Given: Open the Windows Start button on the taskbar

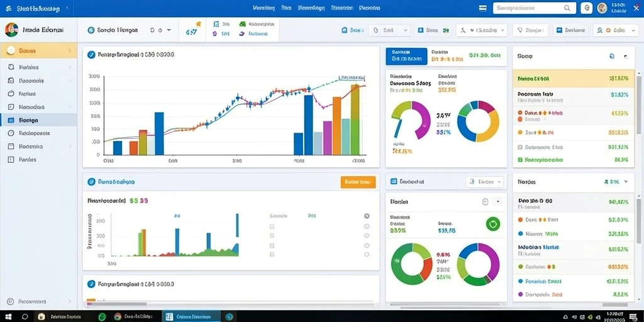Looking at the screenshot, I should coord(8,317).
